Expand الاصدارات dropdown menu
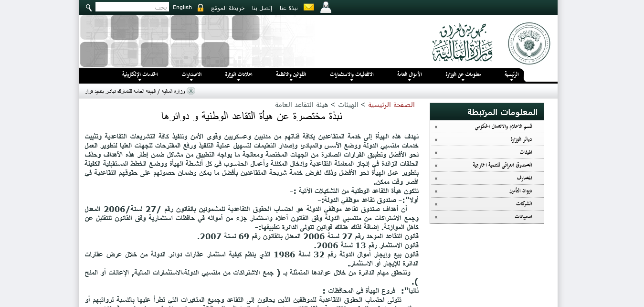 coord(191,75)
